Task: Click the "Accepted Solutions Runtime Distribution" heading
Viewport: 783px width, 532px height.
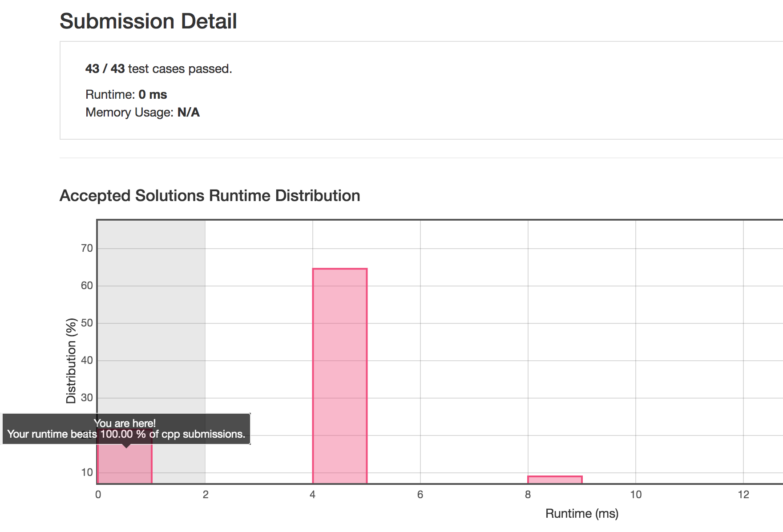Action: [x=210, y=196]
